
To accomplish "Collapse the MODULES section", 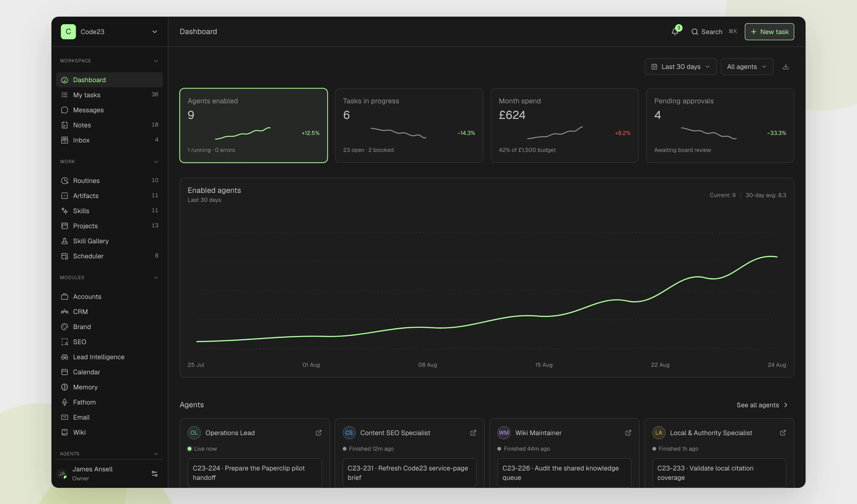I will pos(156,277).
